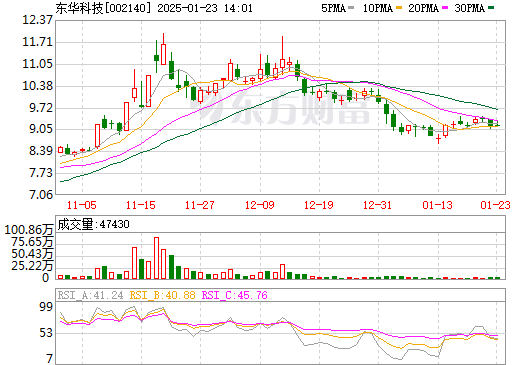
Task: Click the stock title 东华科技[002140]
Action: click(103, 8)
